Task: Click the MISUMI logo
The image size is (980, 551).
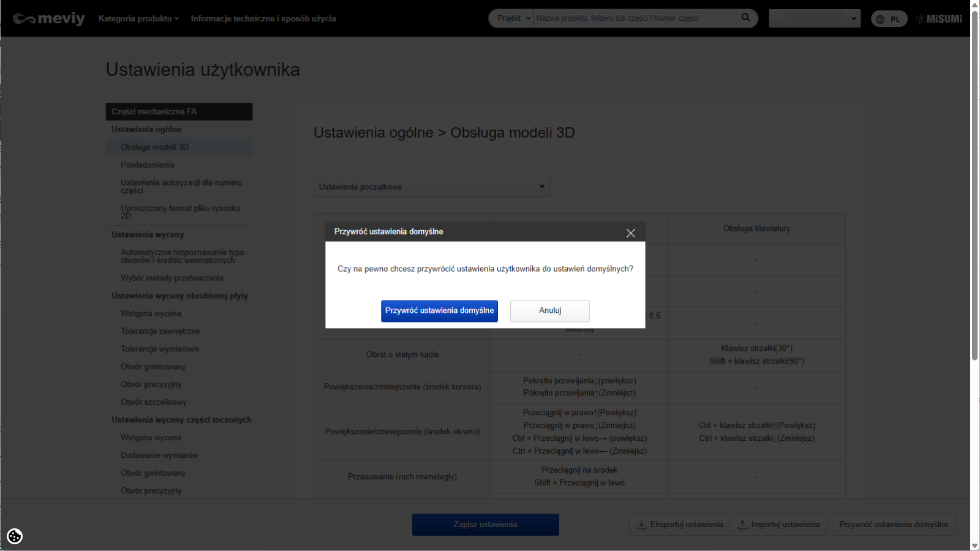Action: point(939,19)
